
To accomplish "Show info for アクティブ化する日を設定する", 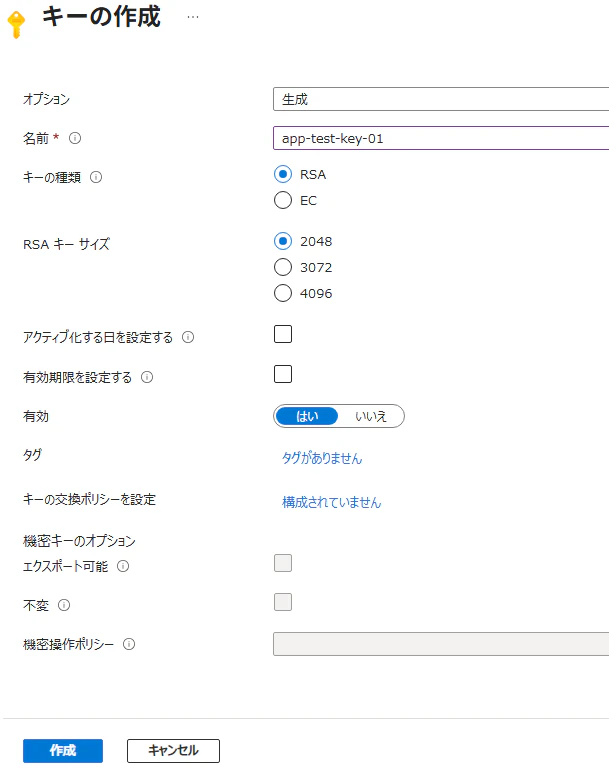I will coord(188,337).
